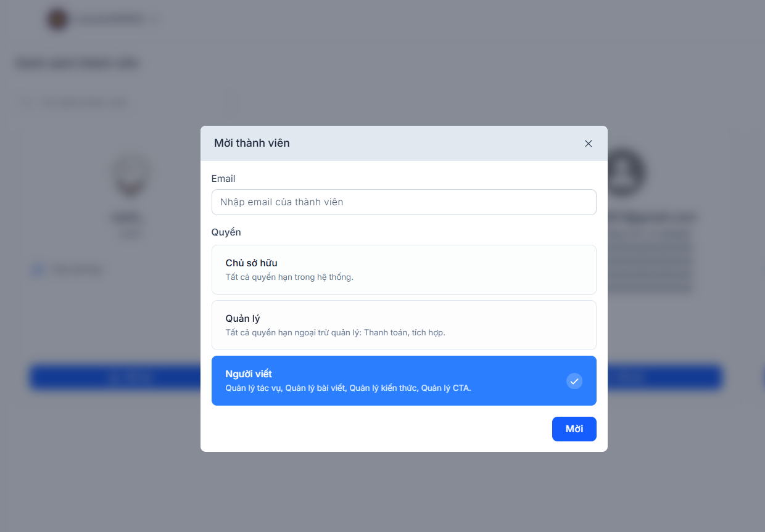Click the member email input field
Screen dimensions: 765x532
(x=403, y=202)
